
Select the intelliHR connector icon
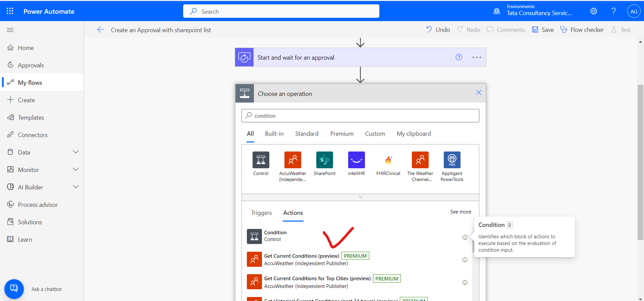356,160
